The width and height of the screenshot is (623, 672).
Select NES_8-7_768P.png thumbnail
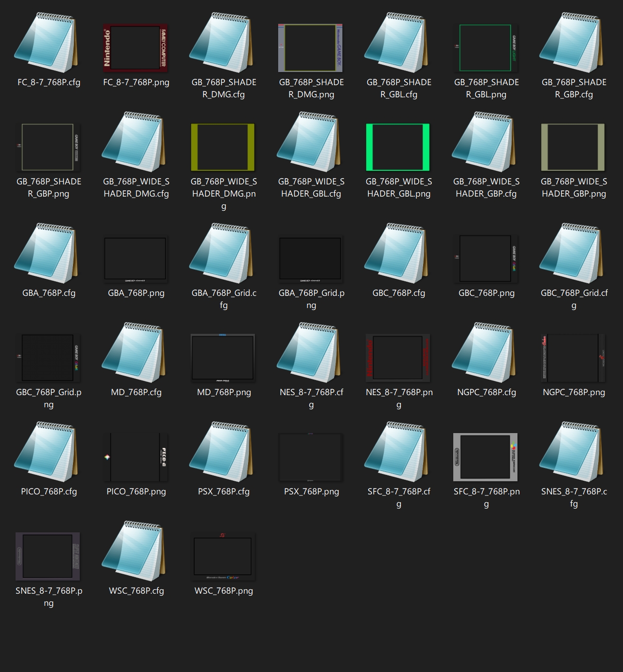398,358
